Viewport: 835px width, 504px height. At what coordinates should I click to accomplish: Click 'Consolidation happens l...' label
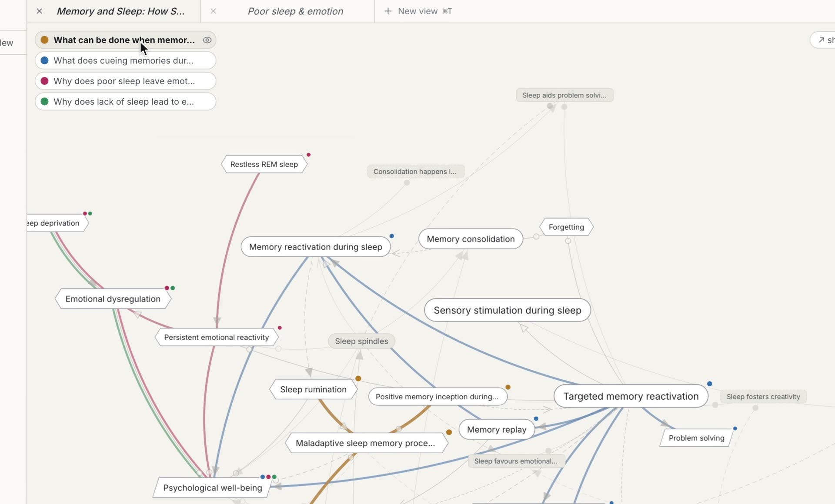(415, 172)
